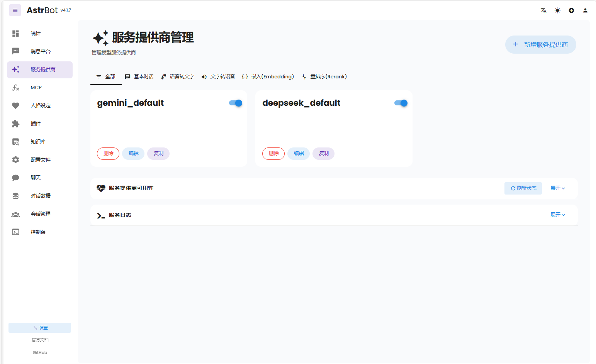
Task: Click the 服务提供商管理 page heading
Action: (153, 37)
